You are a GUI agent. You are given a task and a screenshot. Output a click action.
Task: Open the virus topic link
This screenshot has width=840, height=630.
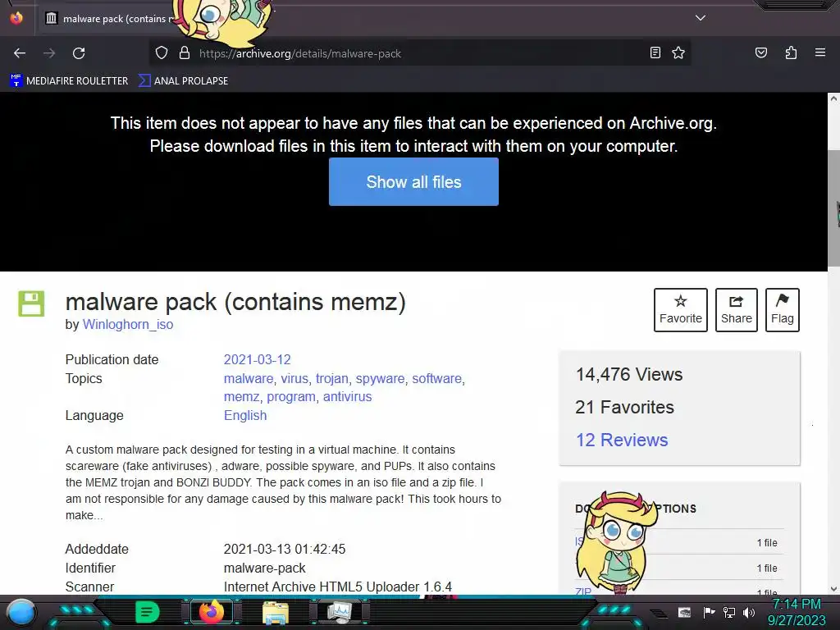(x=294, y=378)
